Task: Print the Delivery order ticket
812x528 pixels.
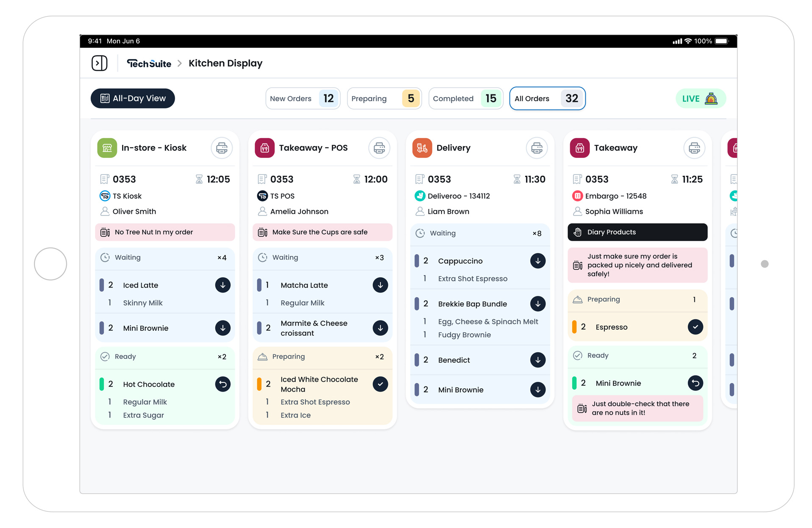Action: pos(537,148)
